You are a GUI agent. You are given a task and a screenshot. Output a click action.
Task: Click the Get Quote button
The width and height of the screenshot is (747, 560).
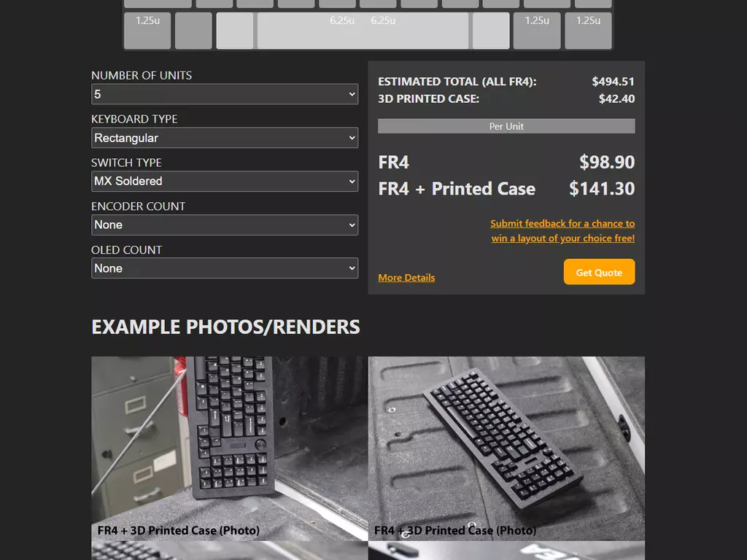(599, 272)
